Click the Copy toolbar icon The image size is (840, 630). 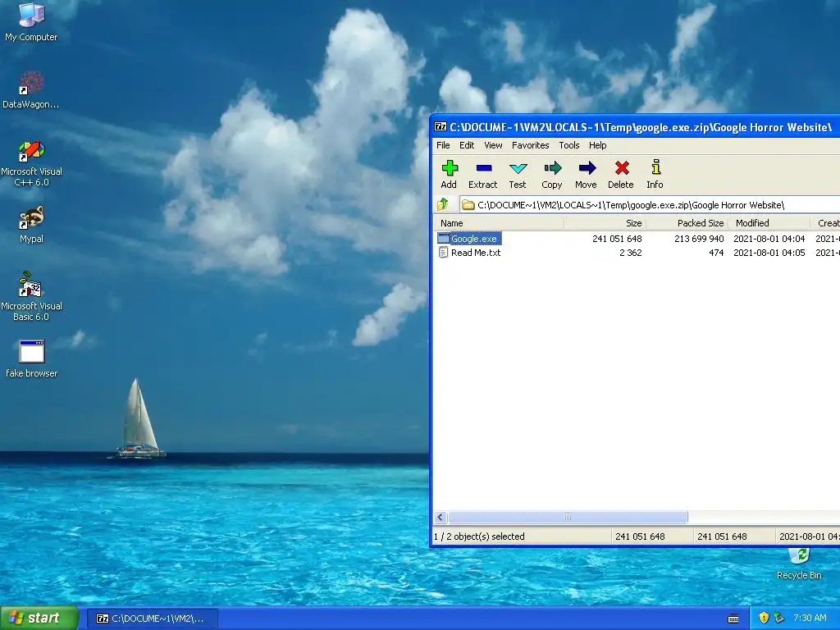pos(552,168)
